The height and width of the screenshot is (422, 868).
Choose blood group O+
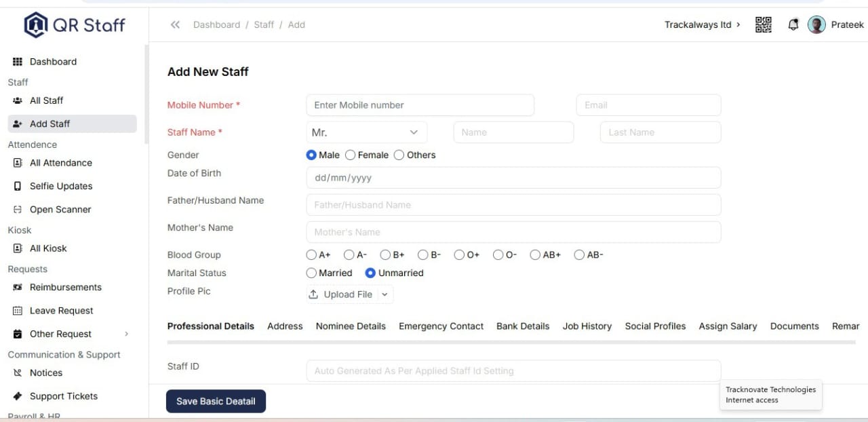pos(460,254)
